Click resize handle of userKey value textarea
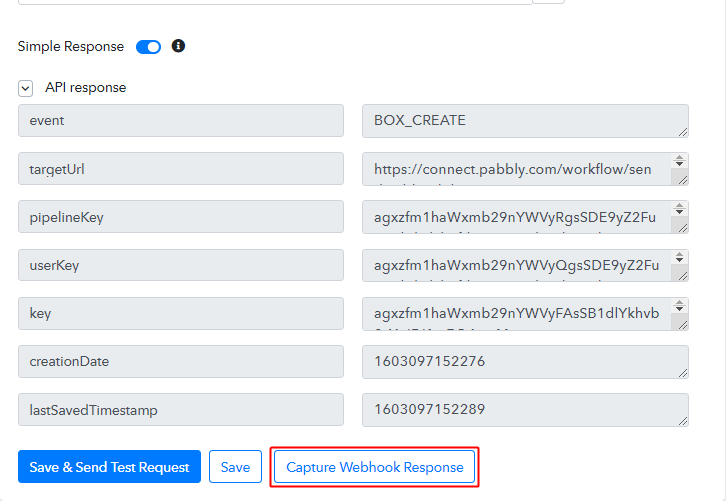 (x=683, y=276)
